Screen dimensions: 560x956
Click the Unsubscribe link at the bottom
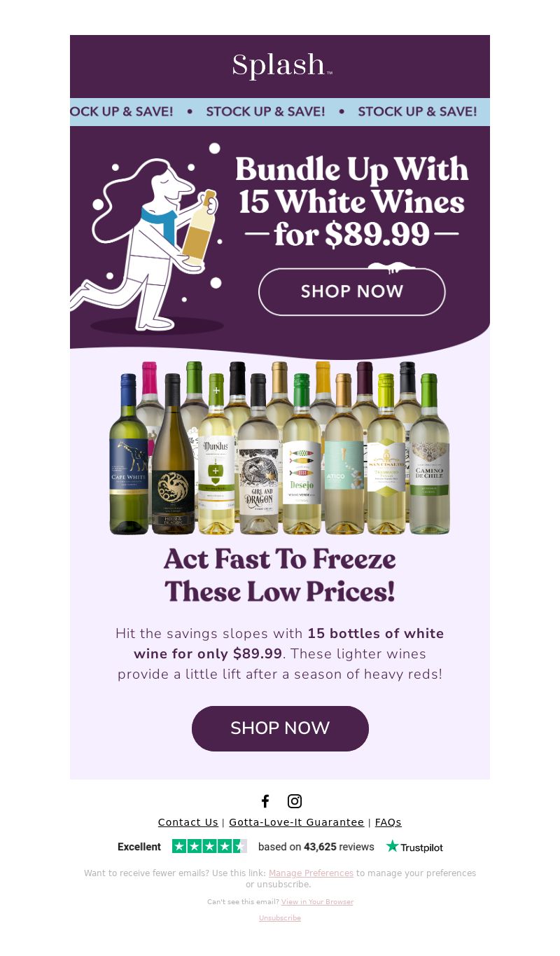click(280, 918)
